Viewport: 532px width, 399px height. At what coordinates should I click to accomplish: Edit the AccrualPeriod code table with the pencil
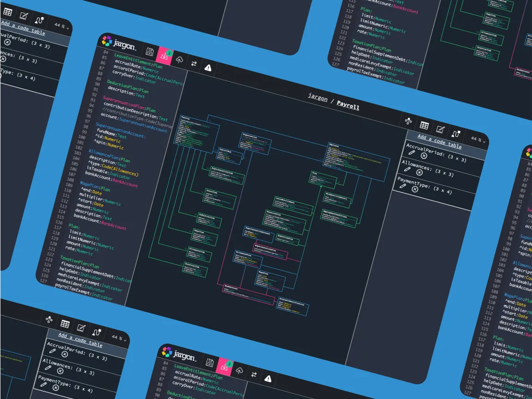[x=412, y=152]
